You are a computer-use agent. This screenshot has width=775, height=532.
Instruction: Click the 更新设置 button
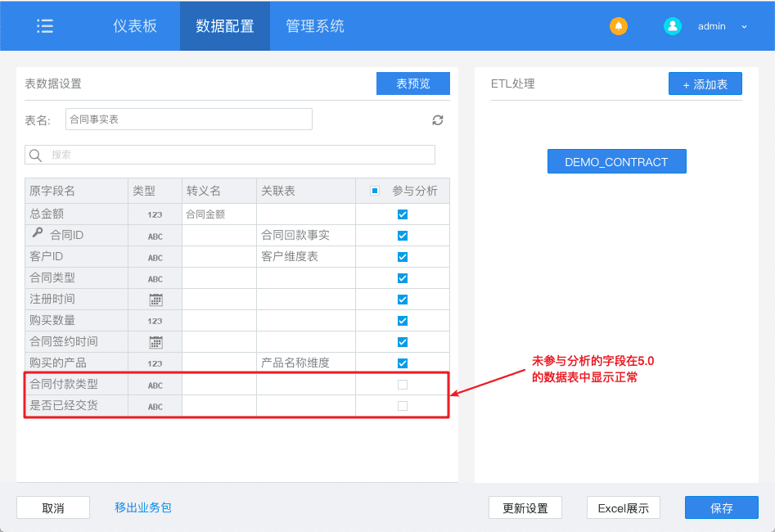pyautogui.click(x=525, y=507)
